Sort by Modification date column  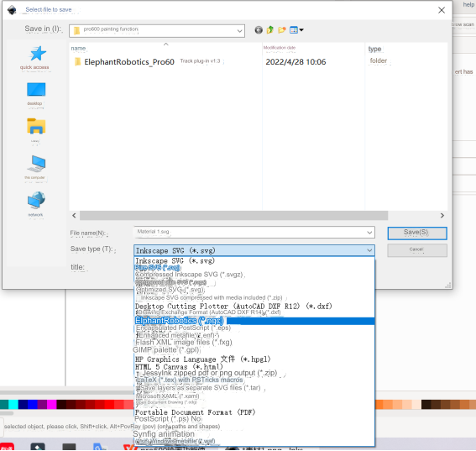click(x=280, y=48)
